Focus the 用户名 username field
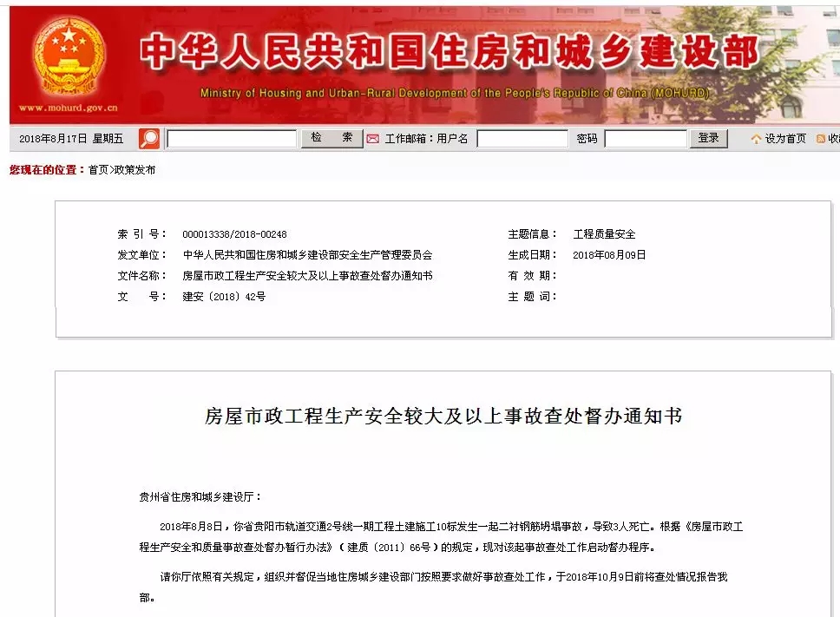 coord(522,139)
